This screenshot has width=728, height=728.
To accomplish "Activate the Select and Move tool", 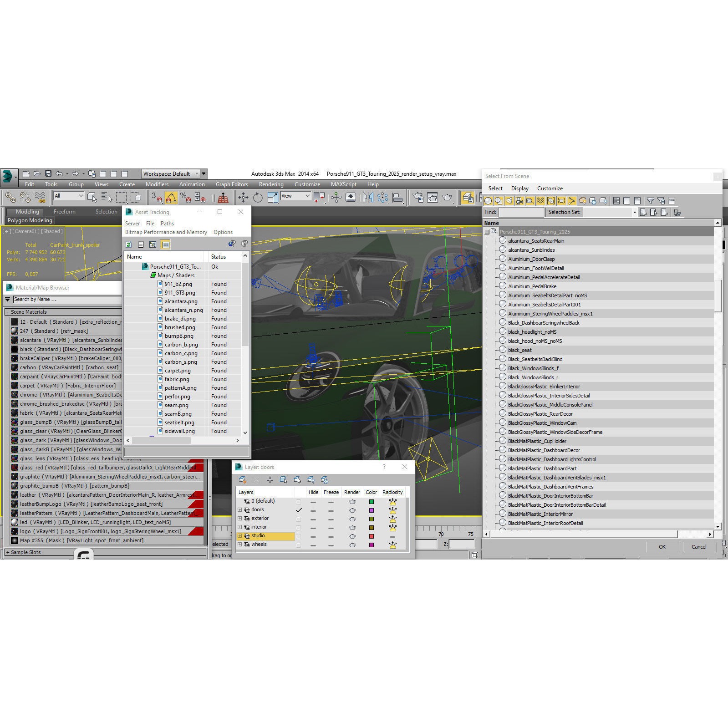I will coord(243,197).
